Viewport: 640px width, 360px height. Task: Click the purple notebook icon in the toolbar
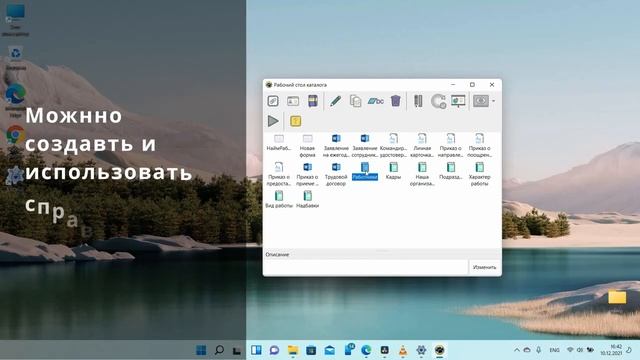[313, 101]
